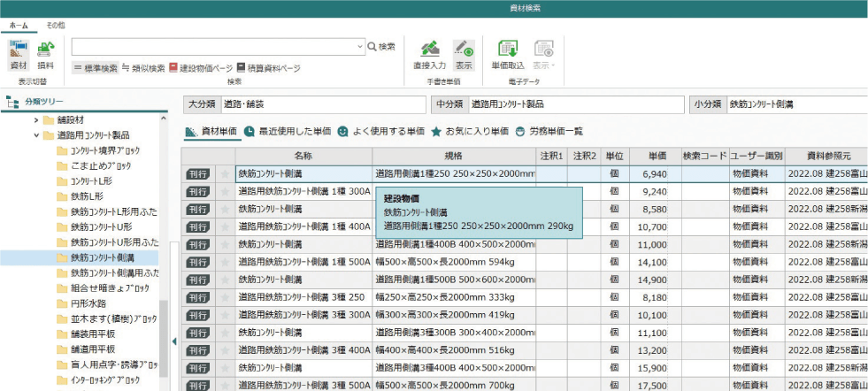Open お気に入り単価 tab
This screenshot has width=868, height=391.
pos(470,132)
